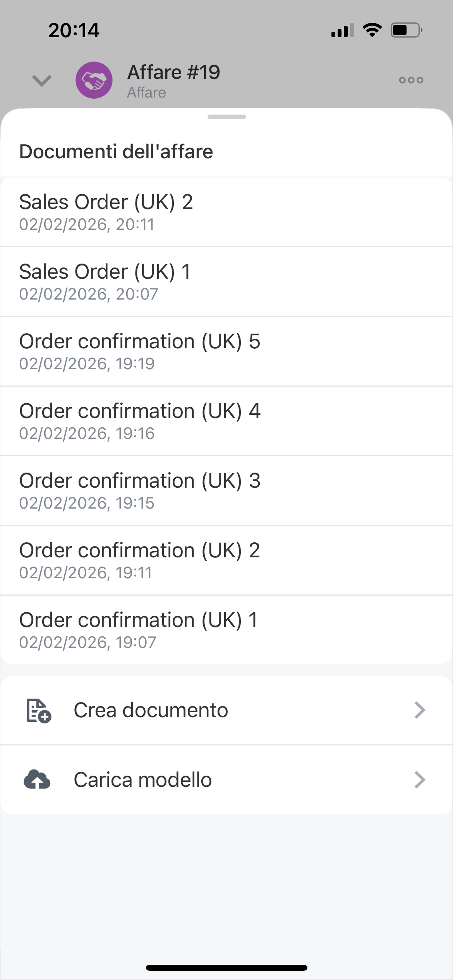Open Sales Order (UK) 1 document

[x=226, y=282]
